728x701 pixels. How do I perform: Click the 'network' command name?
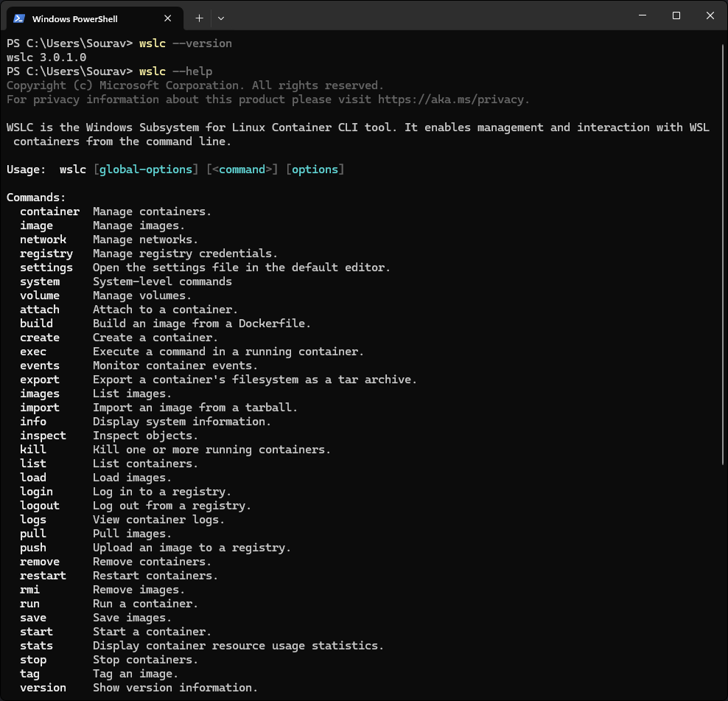point(43,240)
